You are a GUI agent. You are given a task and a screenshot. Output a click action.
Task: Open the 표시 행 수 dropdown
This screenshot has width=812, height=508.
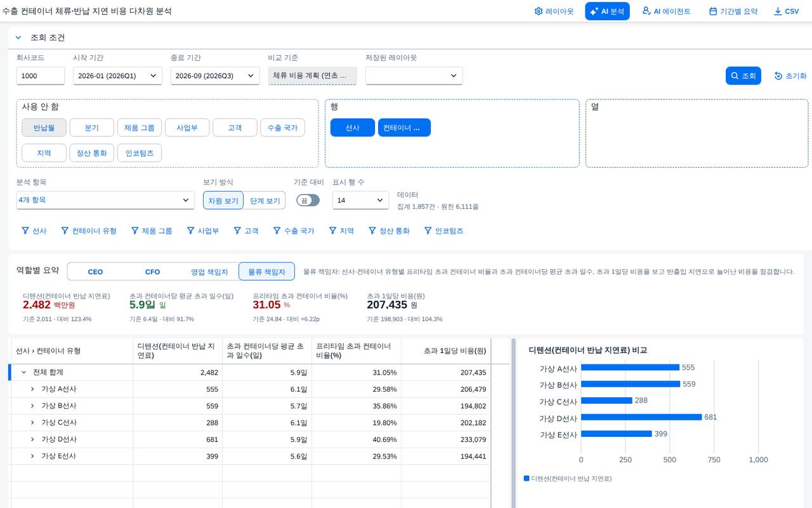tap(360, 200)
